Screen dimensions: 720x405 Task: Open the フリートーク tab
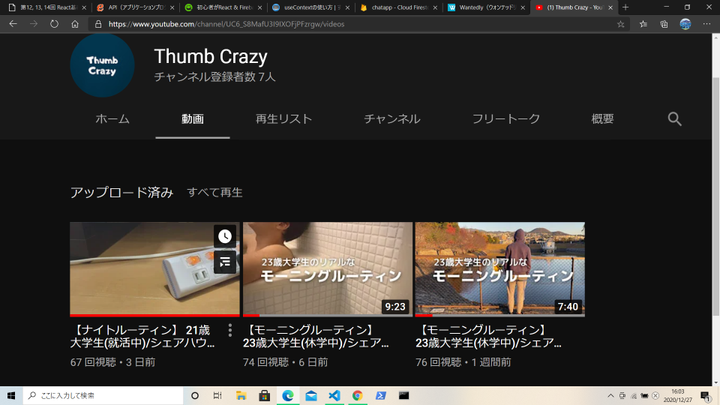506,119
